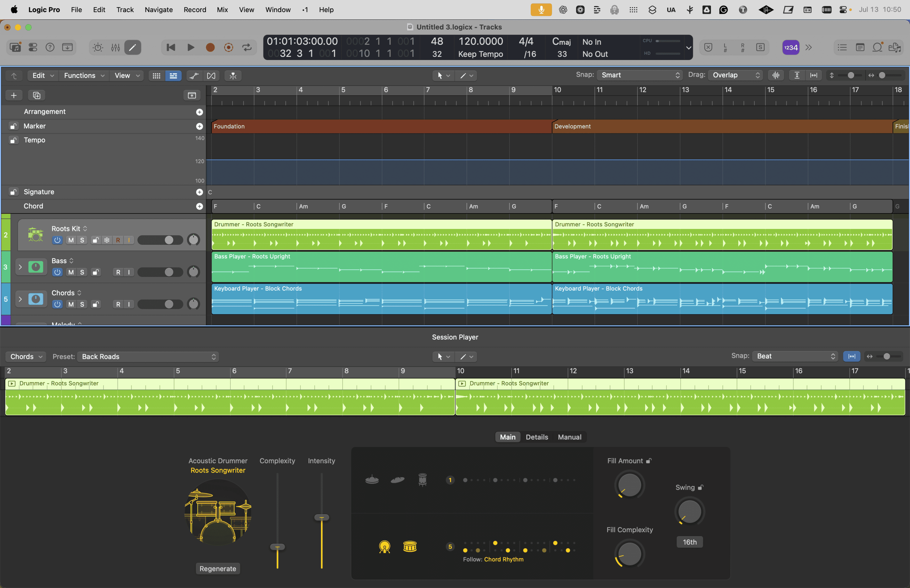Open the Drag Overlap dropdown
This screenshot has height=588, width=910.
735,75
